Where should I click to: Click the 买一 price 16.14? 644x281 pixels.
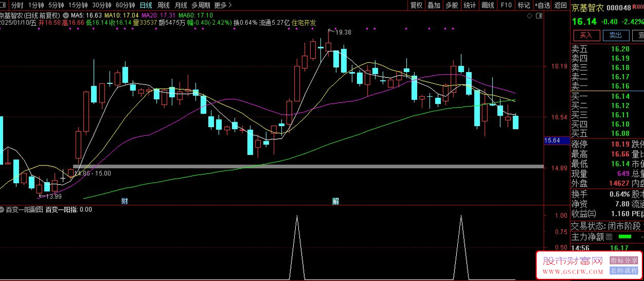click(x=620, y=96)
